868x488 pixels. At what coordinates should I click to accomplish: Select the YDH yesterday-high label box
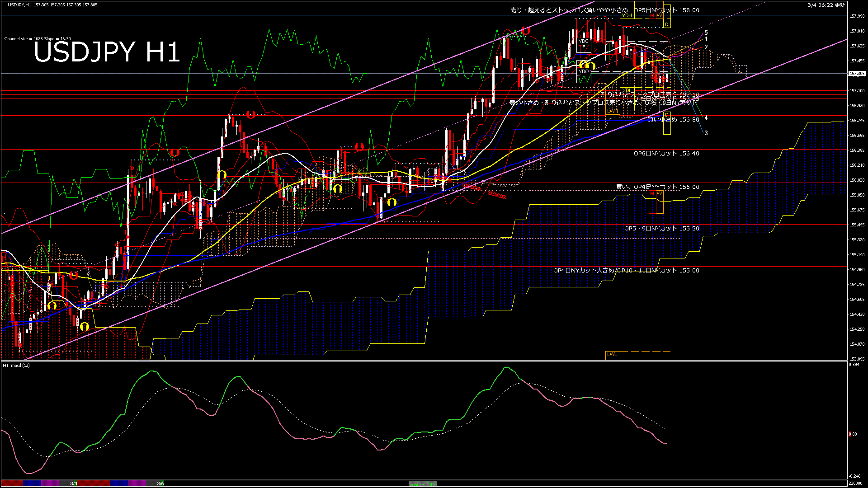[x=627, y=16]
